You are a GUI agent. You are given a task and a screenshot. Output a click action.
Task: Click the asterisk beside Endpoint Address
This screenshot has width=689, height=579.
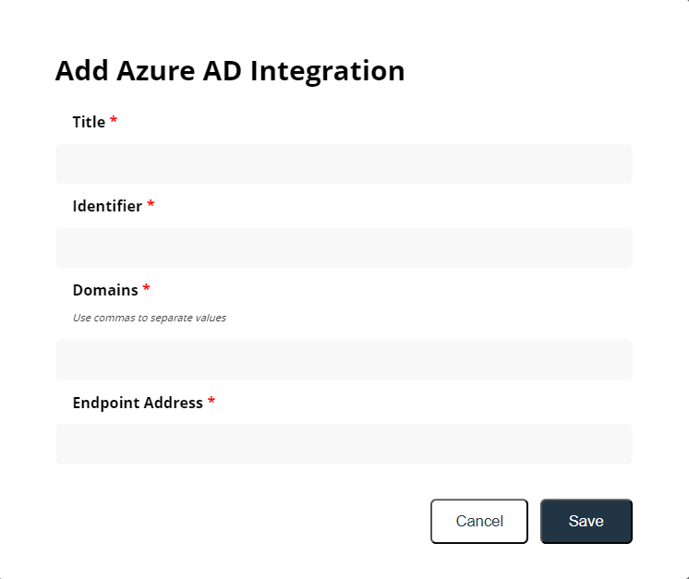(x=211, y=401)
